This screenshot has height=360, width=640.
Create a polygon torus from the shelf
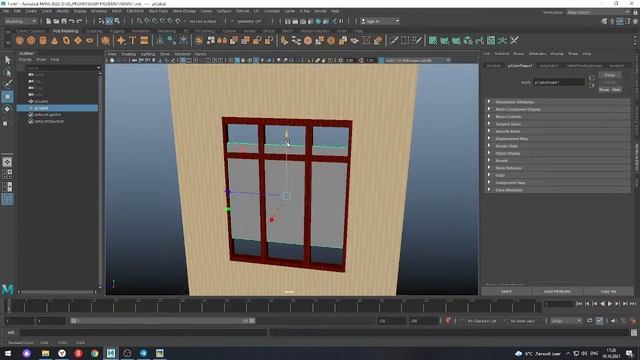point(66,40)
